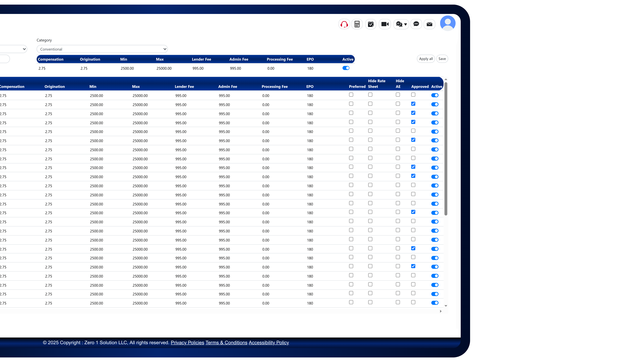Click the Save button
644x362 pixels.
coord(442,59)
